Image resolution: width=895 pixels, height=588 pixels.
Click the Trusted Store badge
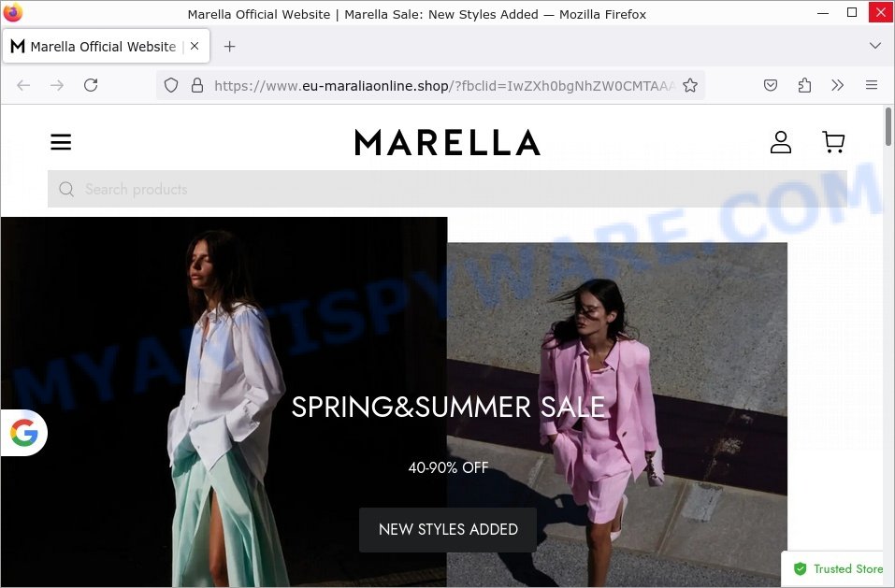coord(838,568)
